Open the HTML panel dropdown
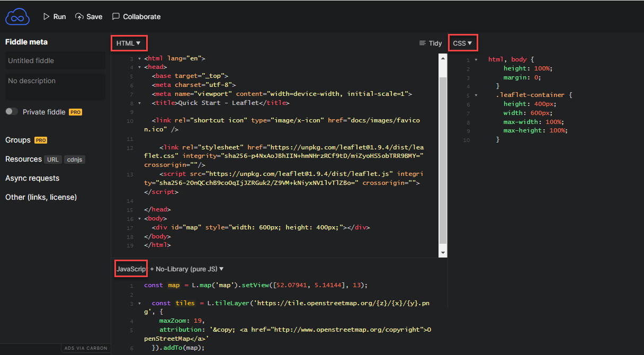 coord(129,43)
